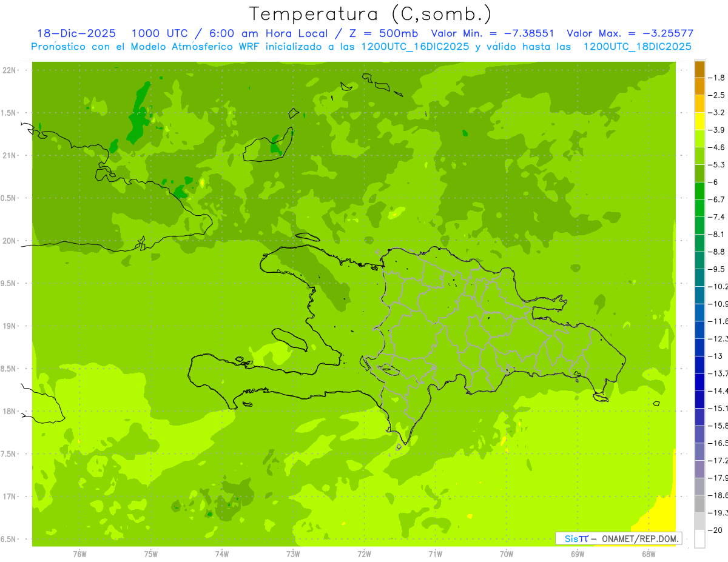The image size is (728, 562).
Task: Pick the green swatch between -6.7 and -7.4
Action: click(x=699, y=209)
